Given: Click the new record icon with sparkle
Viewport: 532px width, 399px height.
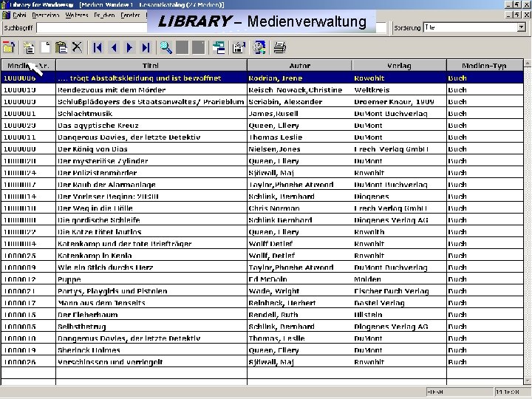Looking at the screenshot, I should (29, 47).
